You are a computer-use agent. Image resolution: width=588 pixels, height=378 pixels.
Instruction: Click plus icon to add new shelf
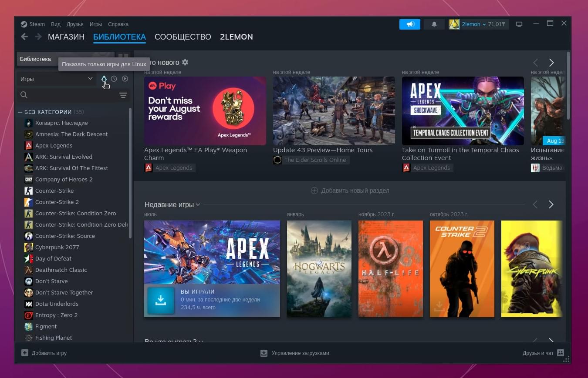314,191
